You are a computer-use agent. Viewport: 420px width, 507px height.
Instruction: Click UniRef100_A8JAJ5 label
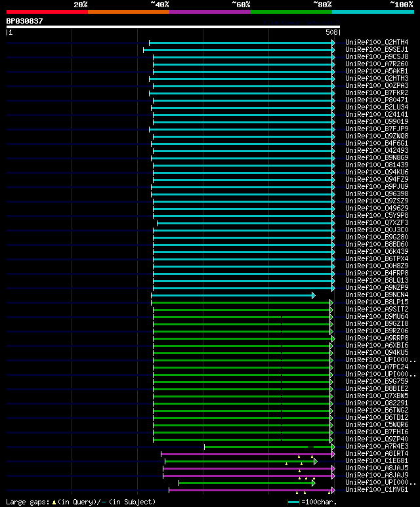(377, 468)
